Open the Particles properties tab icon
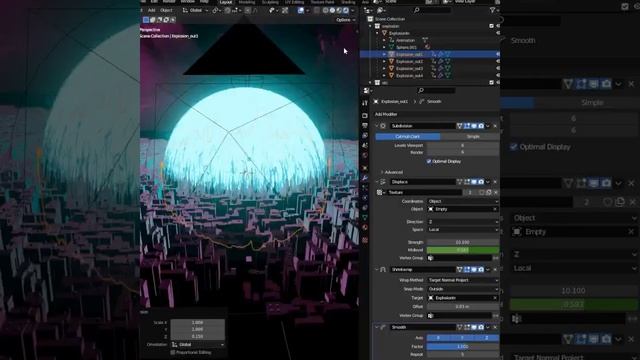The width and height of the screenshot is (640, 360). click(365, 188)
